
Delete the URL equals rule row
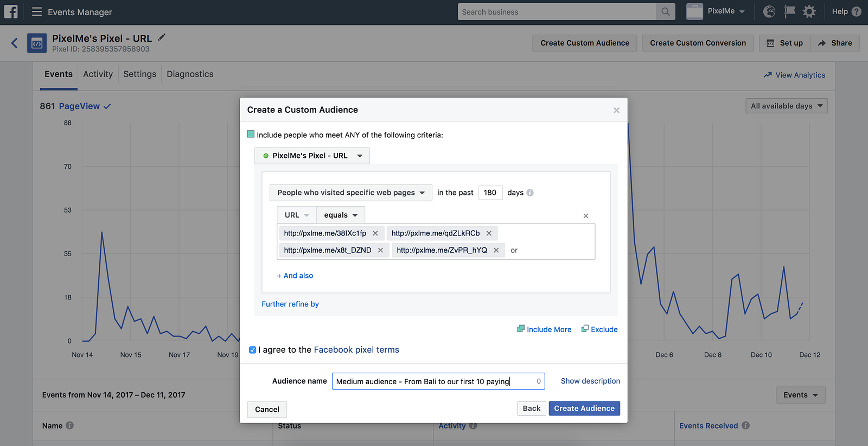586,216
